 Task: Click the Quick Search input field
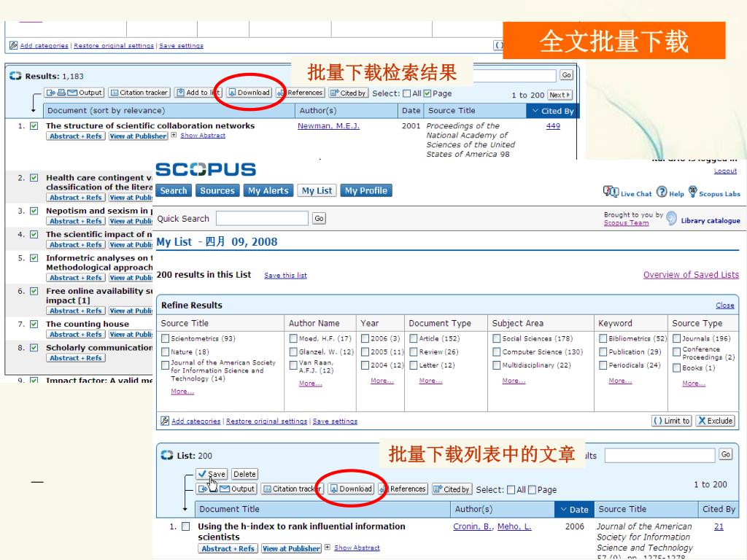(262, 218)
